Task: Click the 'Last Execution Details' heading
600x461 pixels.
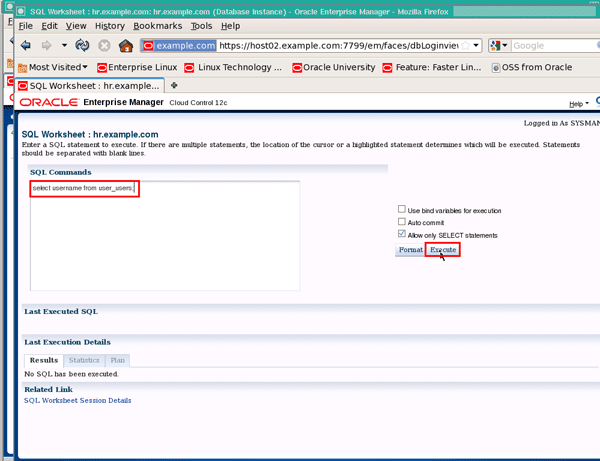Action: (x=67, y=342)
